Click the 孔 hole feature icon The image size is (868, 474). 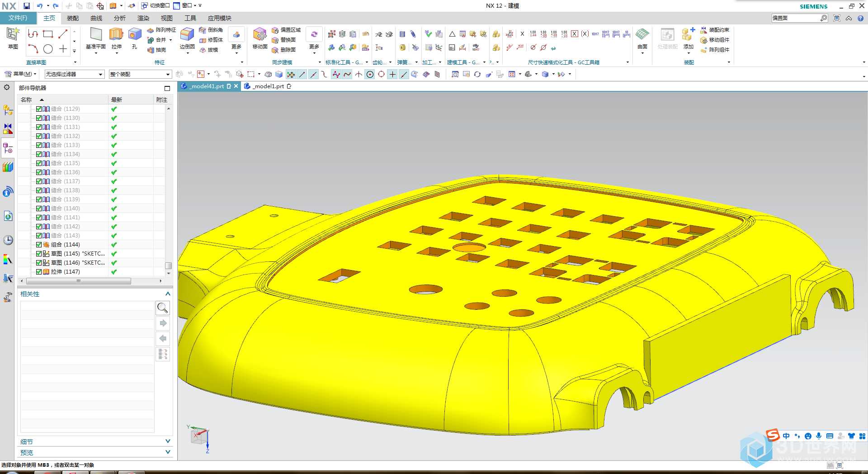click(x=134, y=34)
